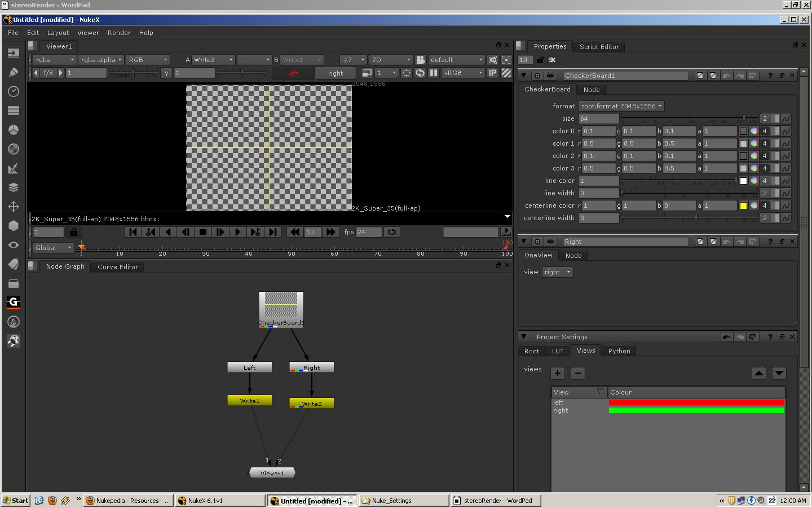Click the Windows Start button
812x508 pixels.
pos(16,501)
